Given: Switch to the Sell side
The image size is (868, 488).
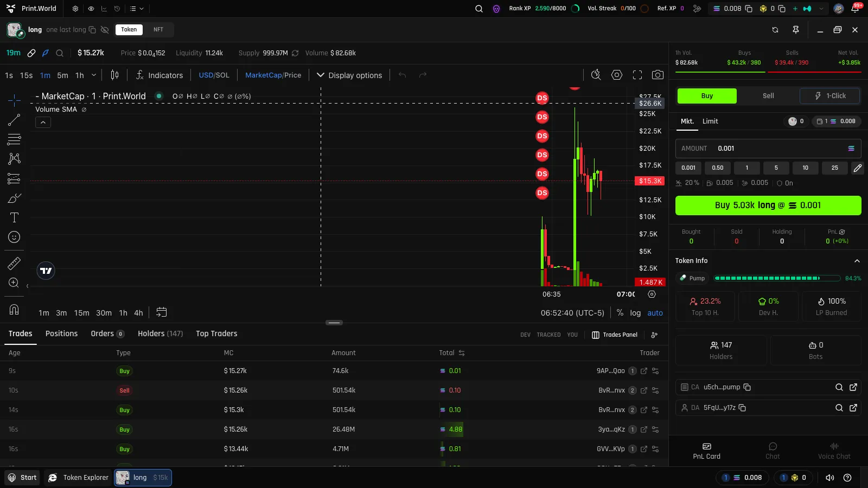Looking at the screenshot, I should [x=768, y=96].
